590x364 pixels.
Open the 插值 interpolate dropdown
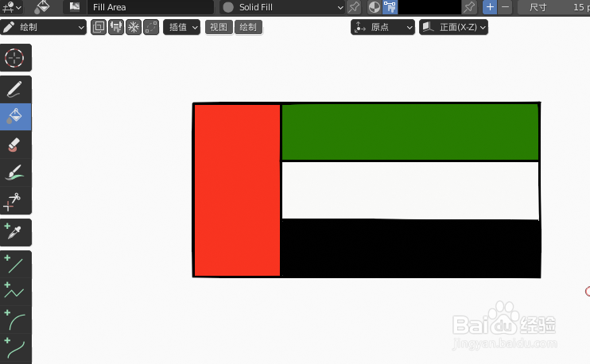[182, 27]
